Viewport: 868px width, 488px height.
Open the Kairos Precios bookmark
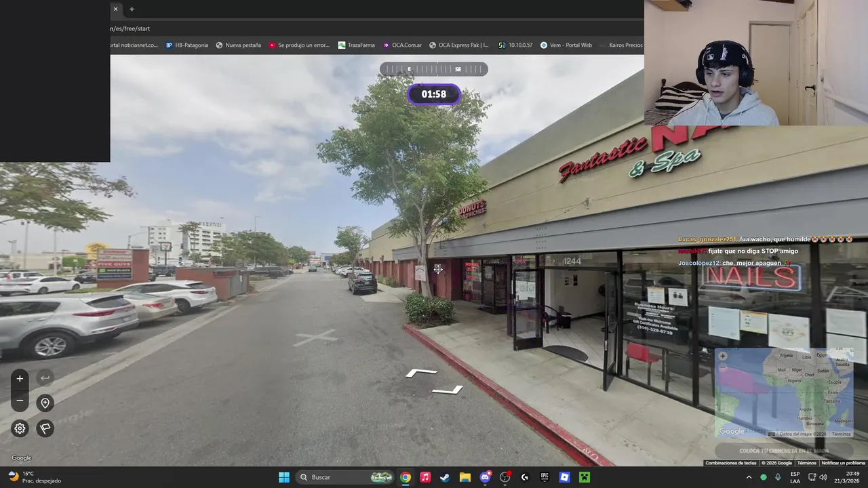621,45
